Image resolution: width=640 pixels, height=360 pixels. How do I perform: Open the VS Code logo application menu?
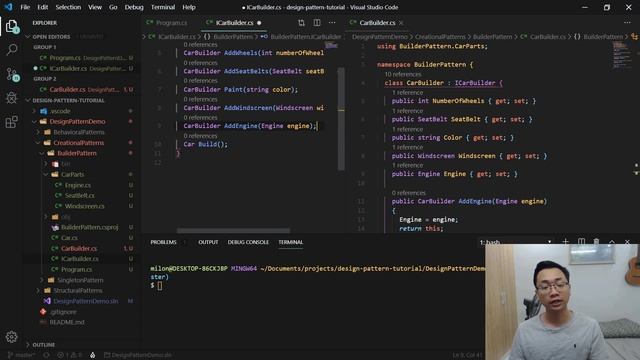tap(8, 7)
